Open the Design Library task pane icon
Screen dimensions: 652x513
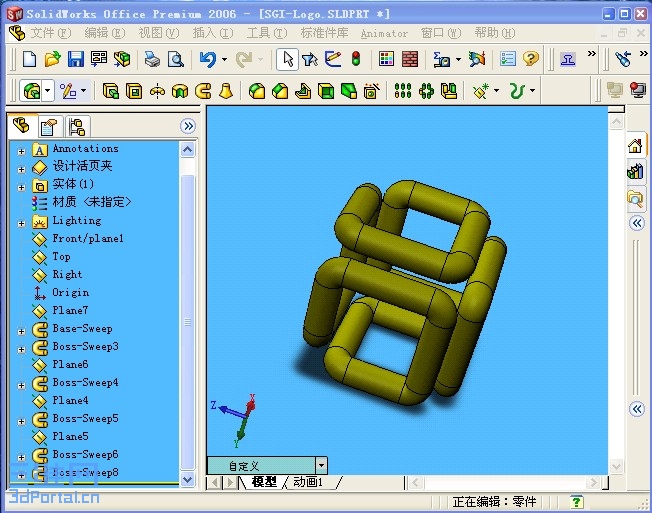click(x=635, y=171)
